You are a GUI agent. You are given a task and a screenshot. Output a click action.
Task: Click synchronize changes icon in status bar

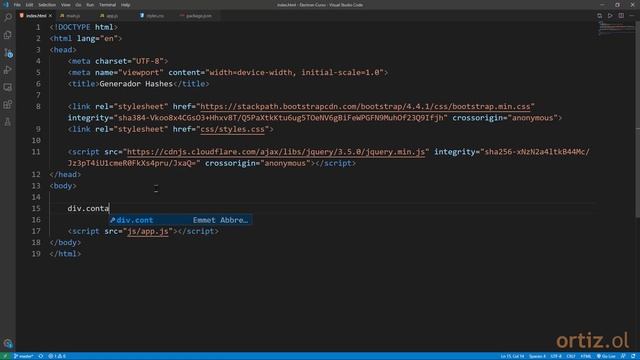click(x=41, y=356)
